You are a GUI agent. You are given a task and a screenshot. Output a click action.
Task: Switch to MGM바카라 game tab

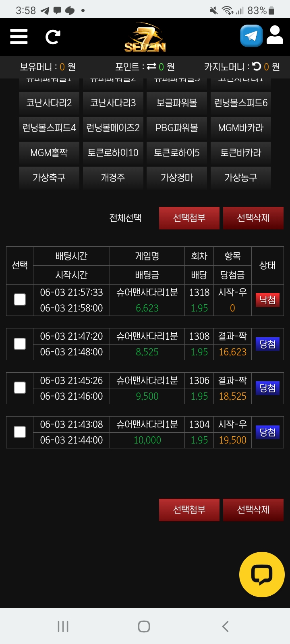pos(240,128)
